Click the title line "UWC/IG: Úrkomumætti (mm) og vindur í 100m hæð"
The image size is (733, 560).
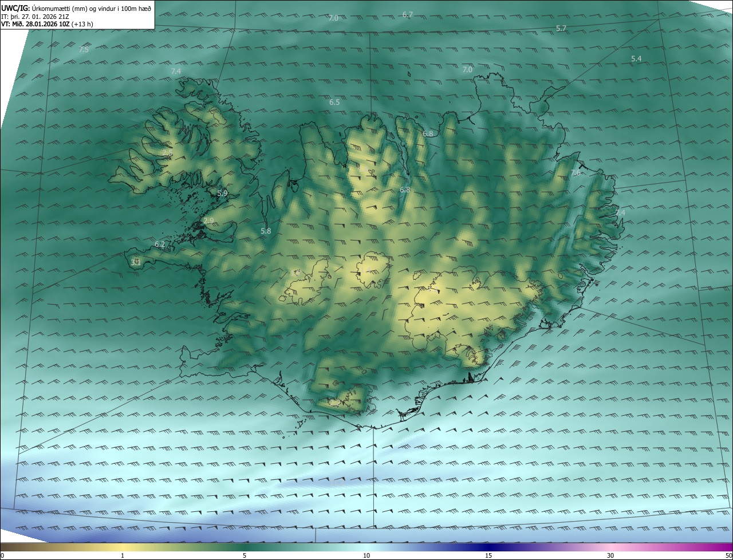pyautogui.click(x=77, y=8)
